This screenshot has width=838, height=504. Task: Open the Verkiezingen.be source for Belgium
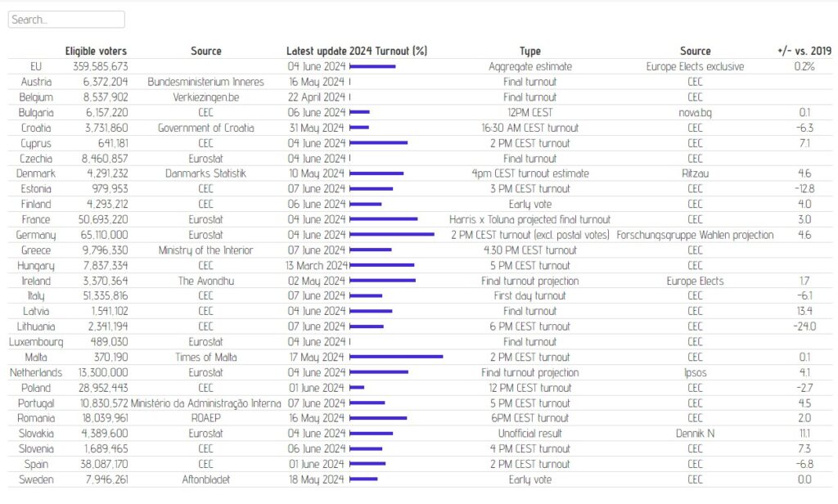click(x=205, y=97)
